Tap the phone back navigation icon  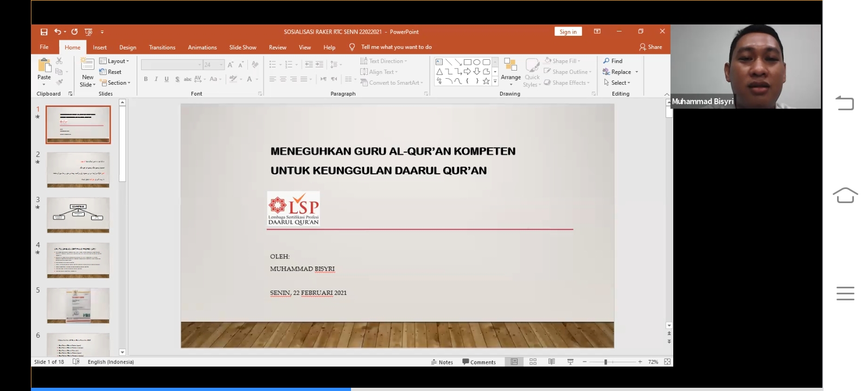(x=845, y=103)
